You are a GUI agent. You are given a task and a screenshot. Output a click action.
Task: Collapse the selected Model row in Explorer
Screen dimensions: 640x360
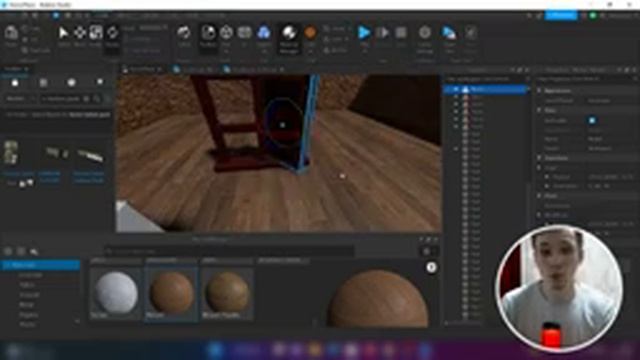pos(456,89)
